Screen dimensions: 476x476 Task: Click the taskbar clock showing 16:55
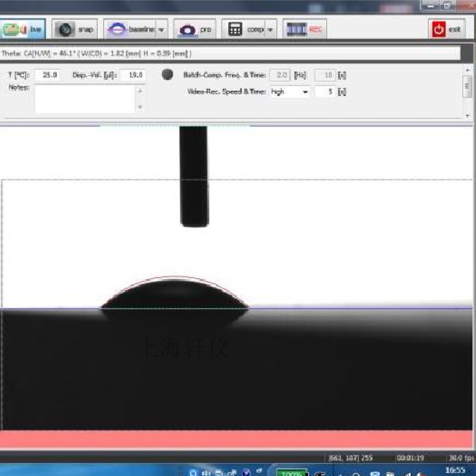tap(455, 470)
